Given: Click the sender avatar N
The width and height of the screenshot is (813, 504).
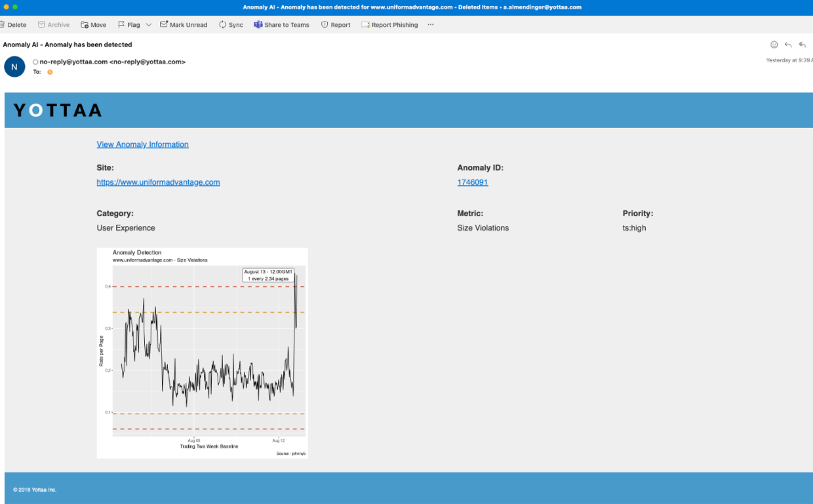Looking at the screenshot, I should 14,67.
